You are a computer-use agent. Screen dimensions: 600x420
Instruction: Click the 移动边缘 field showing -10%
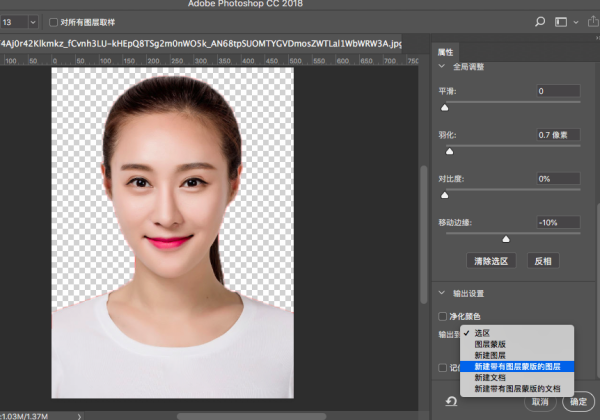click(x=558, y=222)
